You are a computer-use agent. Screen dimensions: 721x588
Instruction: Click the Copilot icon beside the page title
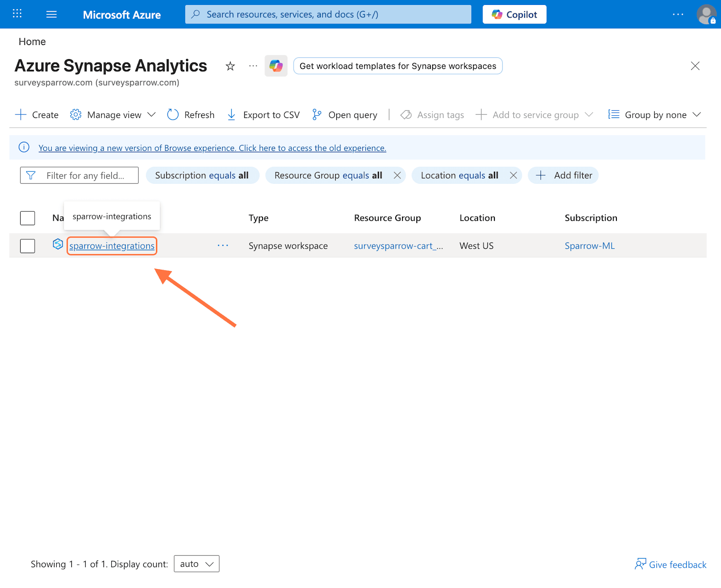click(x=276, y=66)
